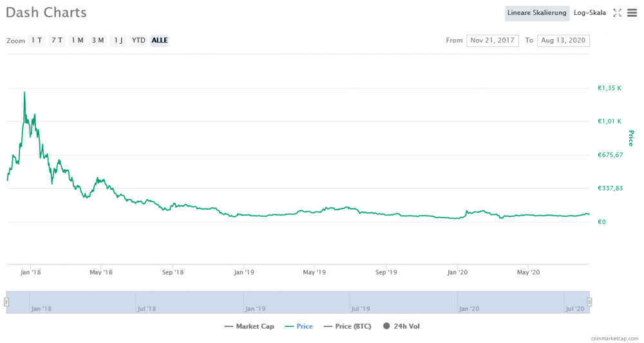Select ALLE zoom range
Screen dimensions: 644x343
159,40
